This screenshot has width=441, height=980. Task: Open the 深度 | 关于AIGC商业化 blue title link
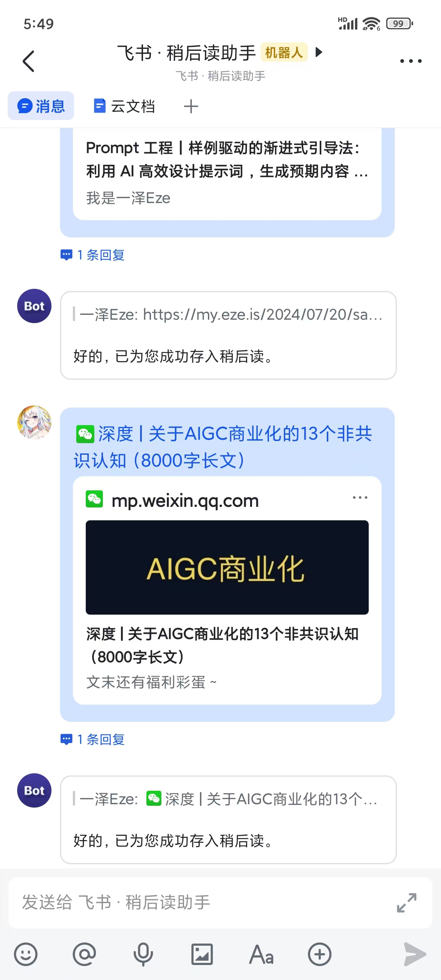click(224, 447)
